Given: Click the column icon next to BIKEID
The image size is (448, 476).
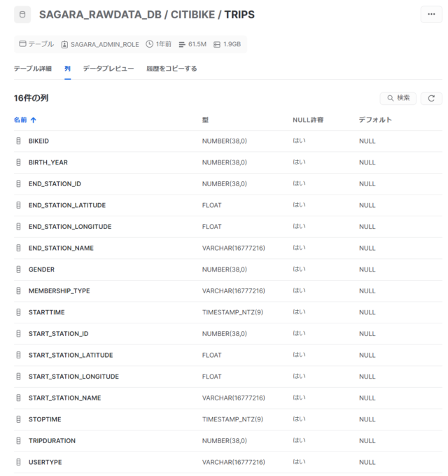Looking at the screenshot, I should (x=19, y=141).
